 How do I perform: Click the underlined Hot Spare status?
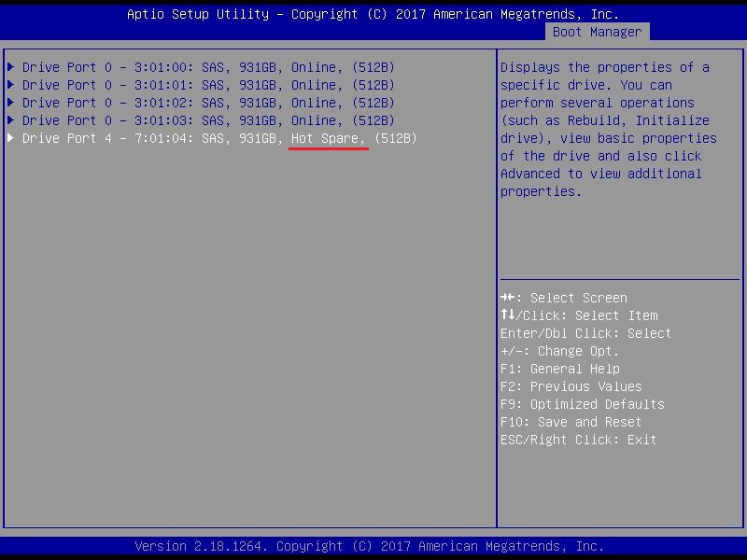(329, 138)
